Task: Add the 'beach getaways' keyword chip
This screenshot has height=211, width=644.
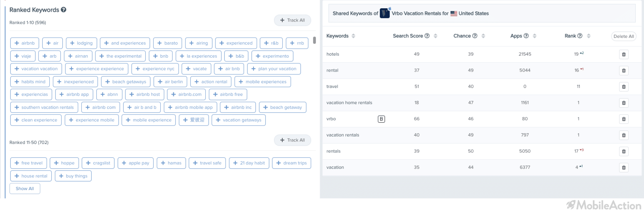Action: [126, 82]
